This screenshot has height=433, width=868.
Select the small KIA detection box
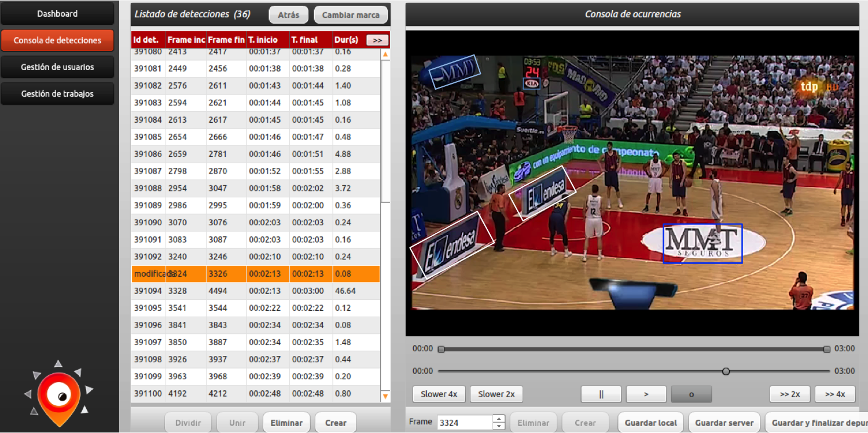(531, 83)
